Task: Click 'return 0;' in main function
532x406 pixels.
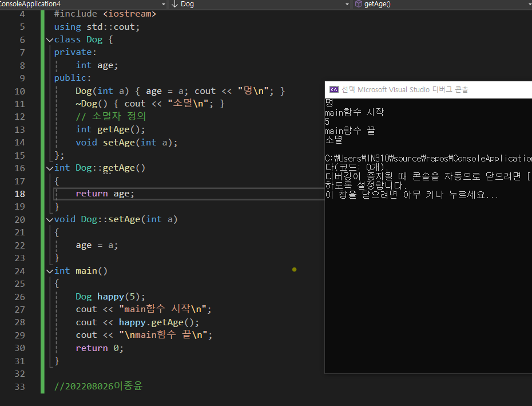Action: [x=100, y=348]
